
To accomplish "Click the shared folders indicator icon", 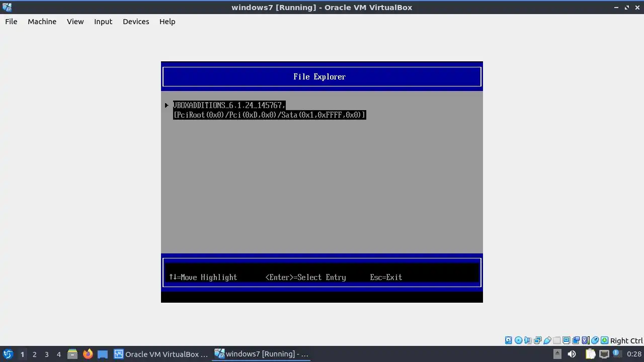I will pos(556,340).
